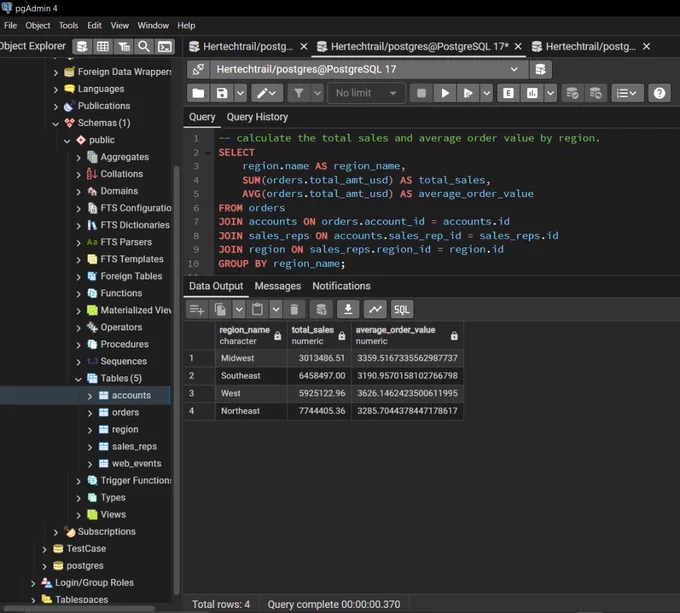Screen dimensions: 680x613
Task: Collapse the Schemas (1) node
Action: click(x=56, y=124)
